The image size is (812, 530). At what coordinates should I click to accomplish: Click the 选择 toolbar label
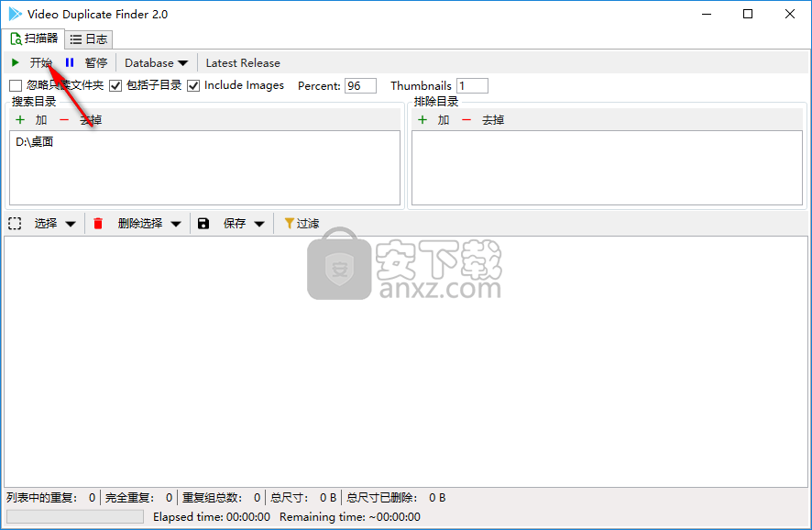click(x=46, y=224)
